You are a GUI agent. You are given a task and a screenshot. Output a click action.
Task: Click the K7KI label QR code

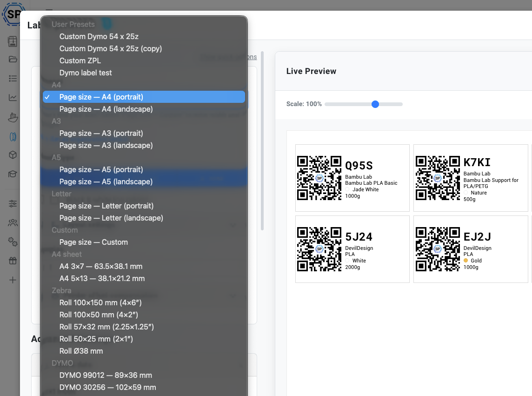(x=438, y=178)
